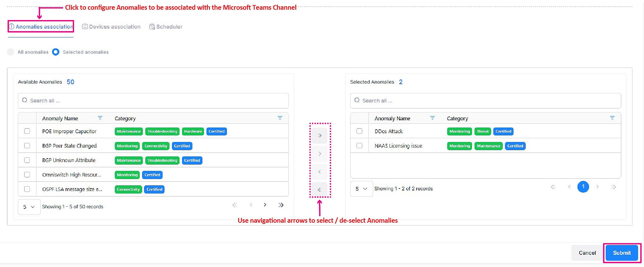
Task: Switch to the Devices association tab
Action: [x=111, y=27]
